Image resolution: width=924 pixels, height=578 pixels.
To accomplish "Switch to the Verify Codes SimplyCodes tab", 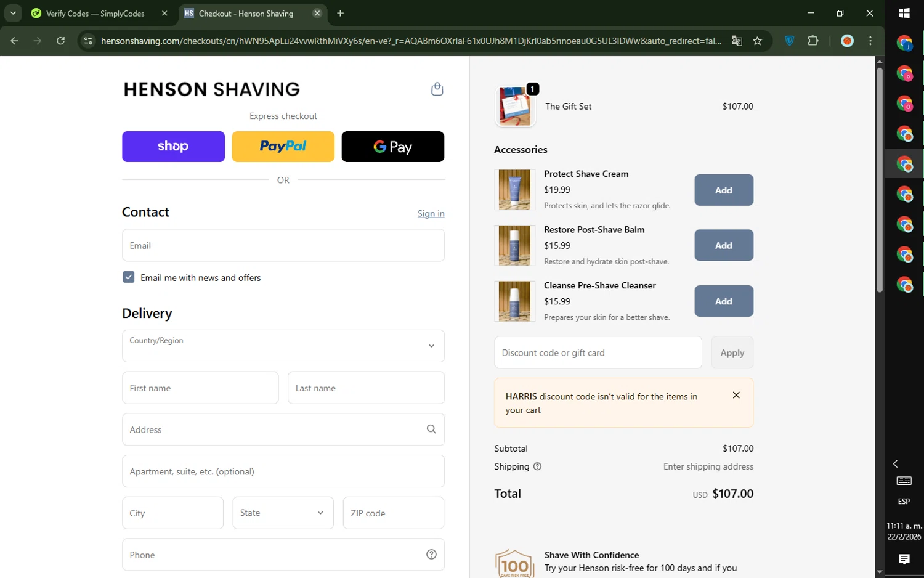I will tap(99, 13).
